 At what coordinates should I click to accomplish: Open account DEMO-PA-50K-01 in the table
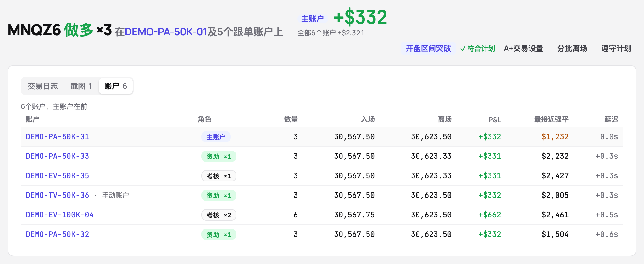58,137
